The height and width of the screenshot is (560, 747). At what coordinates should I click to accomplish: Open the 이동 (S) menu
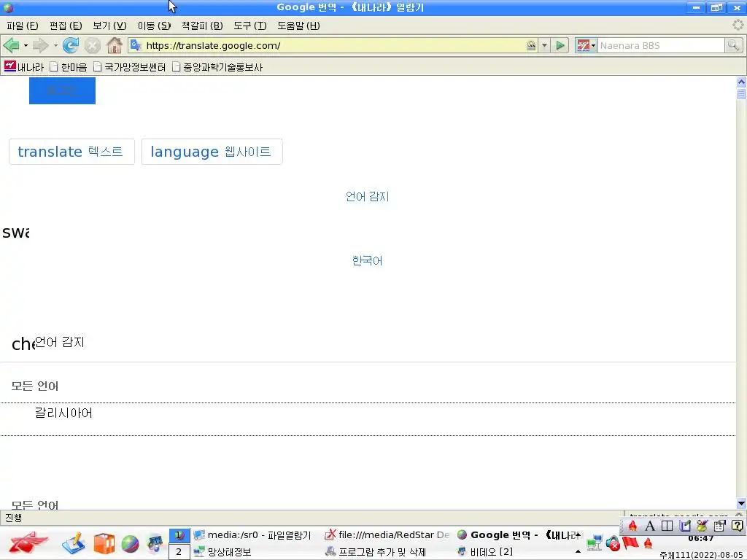[x=155, y=26]
